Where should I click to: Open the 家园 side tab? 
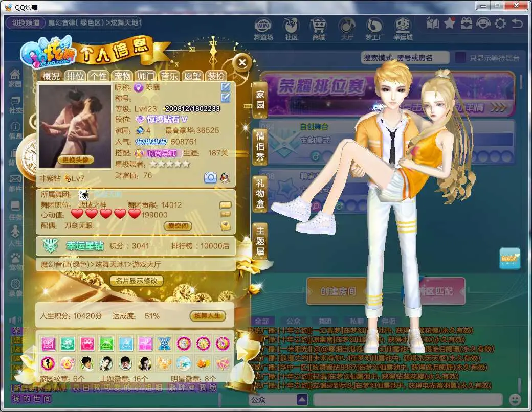[260, 99]
